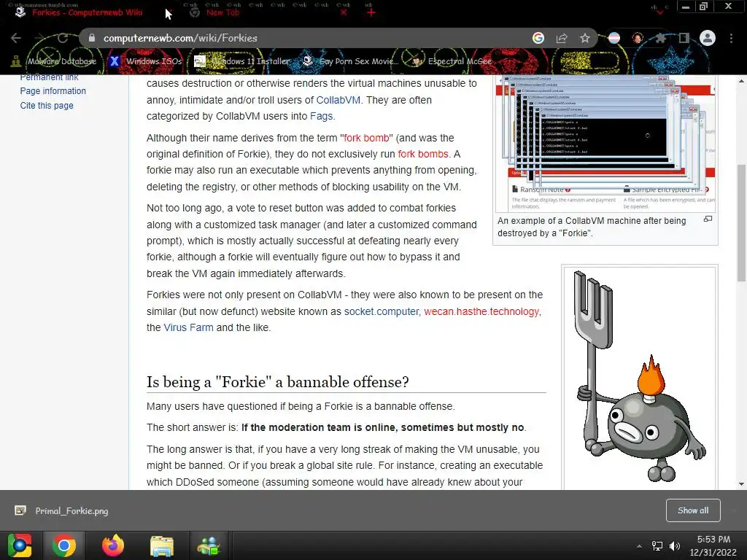Enlarge the CollabVM thumbnail via the enlarge icon
The width and height of the screenshot is (747, 560).
708,219
